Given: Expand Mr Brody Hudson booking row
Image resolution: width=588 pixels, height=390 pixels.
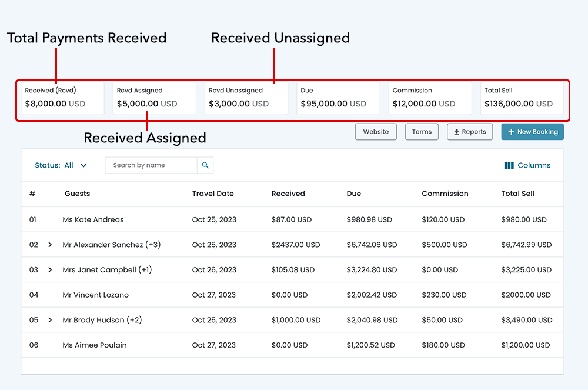Looking at the screenshot, I should point(50,320).
